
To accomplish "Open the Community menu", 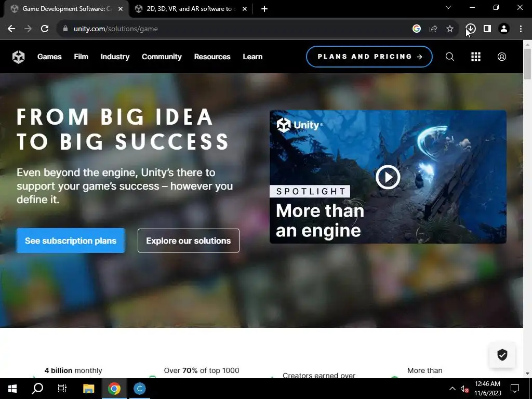I will (x=162, y=57).
